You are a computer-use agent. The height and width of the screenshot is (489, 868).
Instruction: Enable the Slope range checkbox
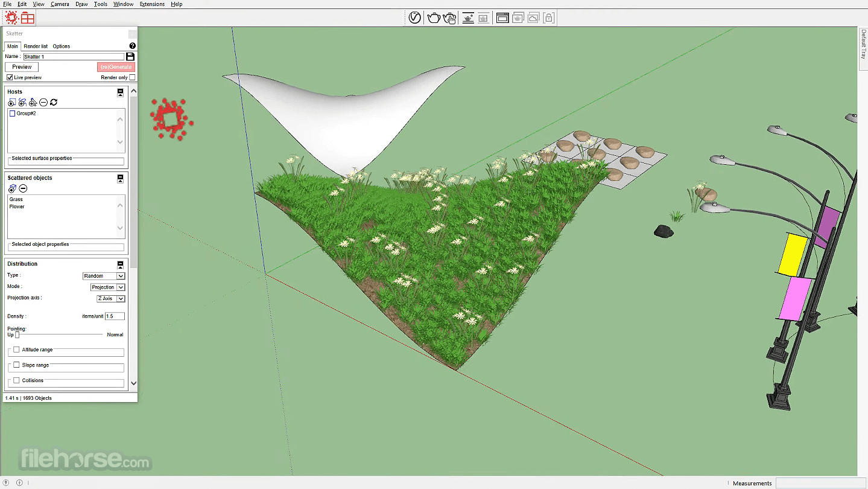click(x=16, y=365)
